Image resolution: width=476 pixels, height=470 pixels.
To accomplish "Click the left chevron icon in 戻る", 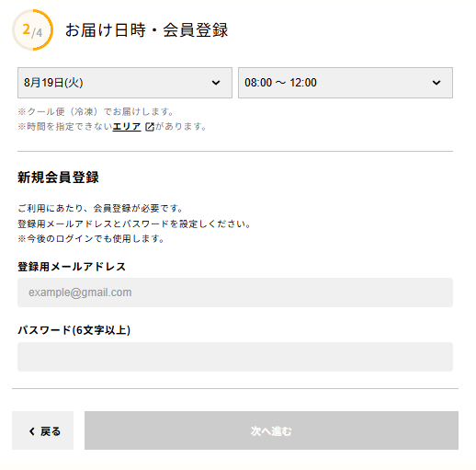I will 31,431.
